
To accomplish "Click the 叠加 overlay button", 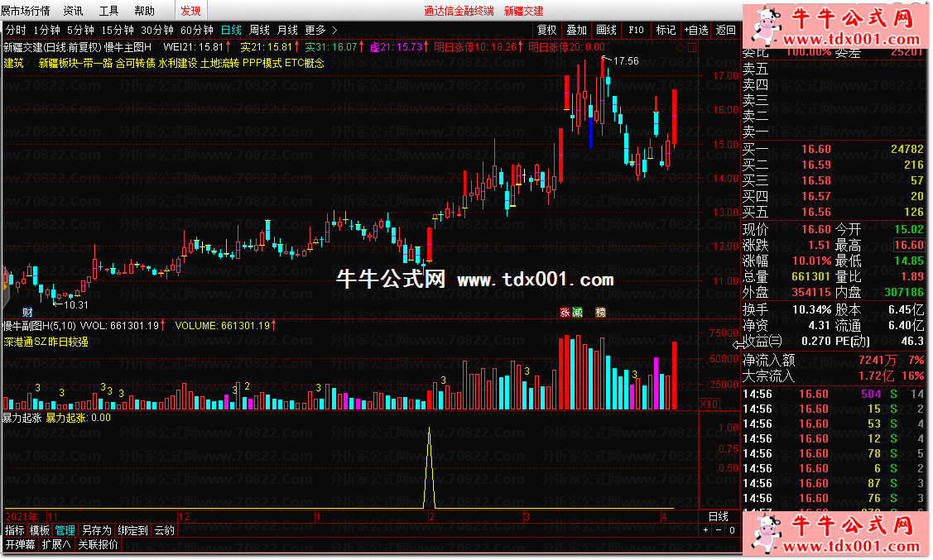I will 576,30.
